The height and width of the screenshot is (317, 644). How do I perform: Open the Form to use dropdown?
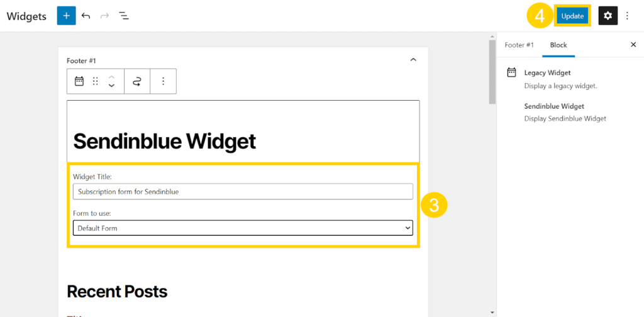point(243,228)
